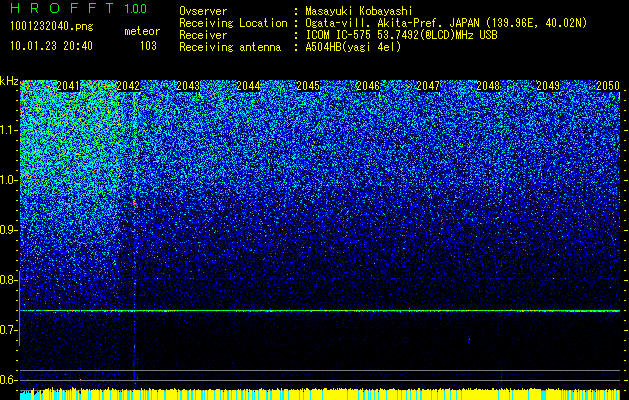The height and width of the screenshot is (400, 629).
Task: Click the 1.0 frequency axis label
Action: tap(8, 180)
